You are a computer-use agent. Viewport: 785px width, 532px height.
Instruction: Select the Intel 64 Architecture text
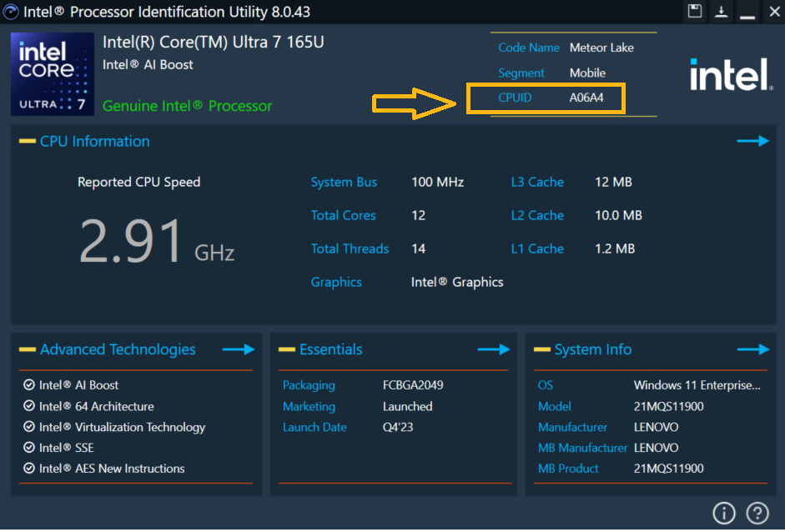coord(96,406)
